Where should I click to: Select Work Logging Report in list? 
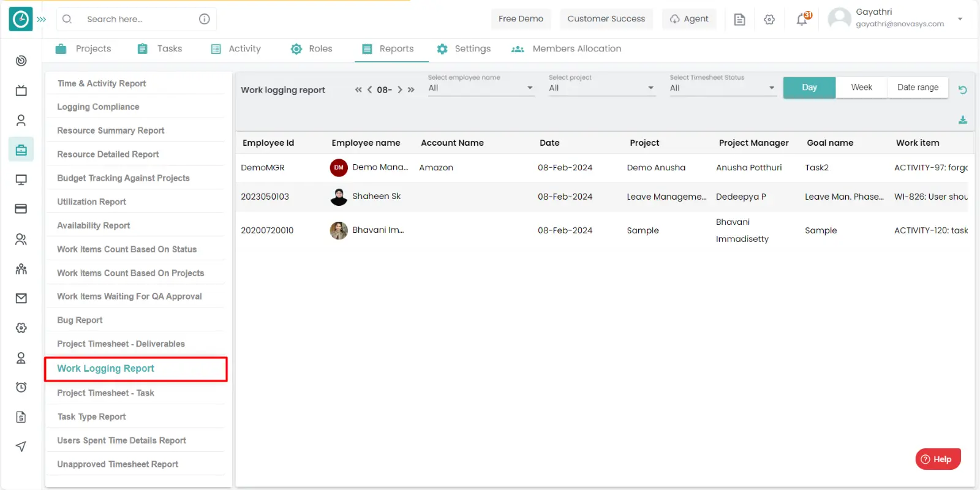pos(136,369)
